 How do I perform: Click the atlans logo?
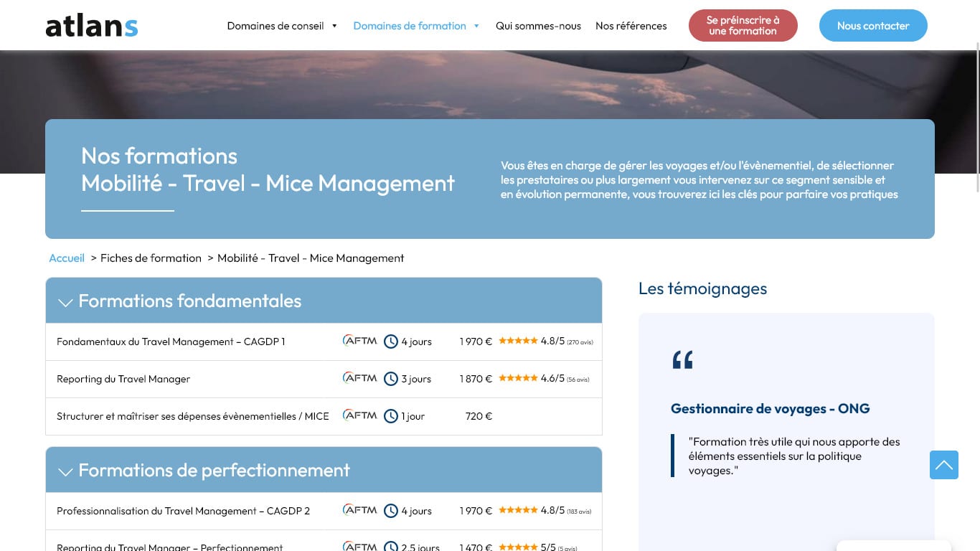(x=91, y=26)
